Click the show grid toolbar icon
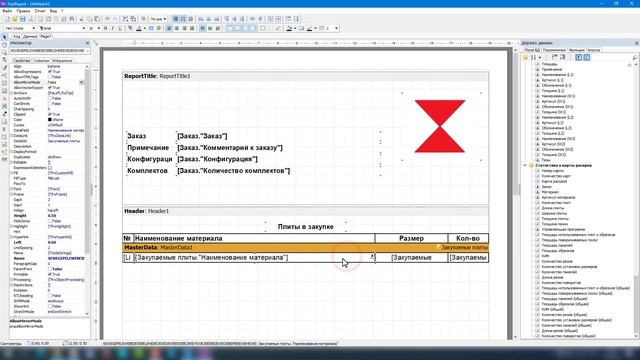The image size is (640, 360). click(176, 19)
